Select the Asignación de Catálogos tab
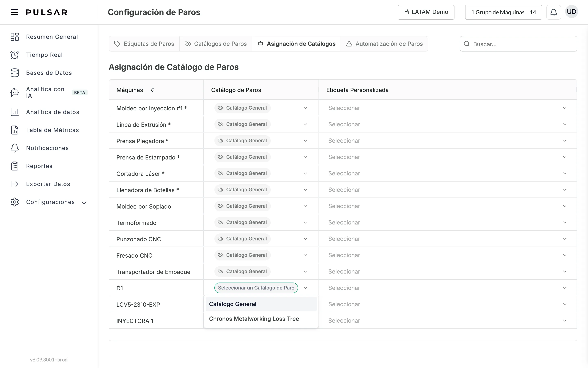This screenshot has width=588, height=368. point(296,44)
